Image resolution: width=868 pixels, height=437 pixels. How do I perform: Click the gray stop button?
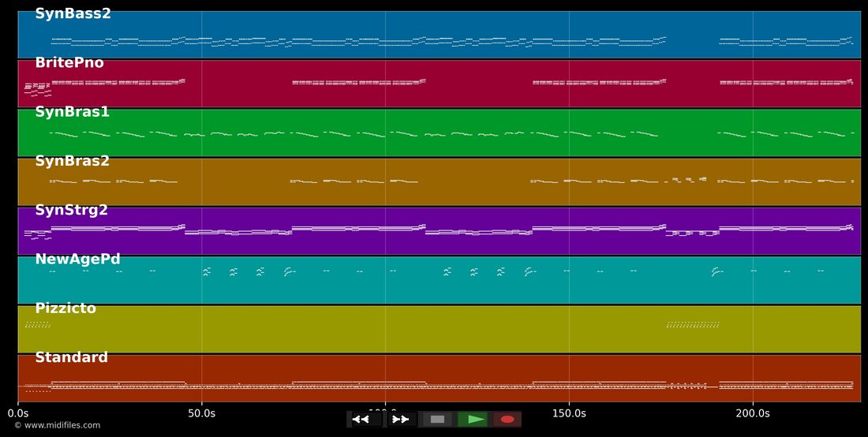coord(437,420)
